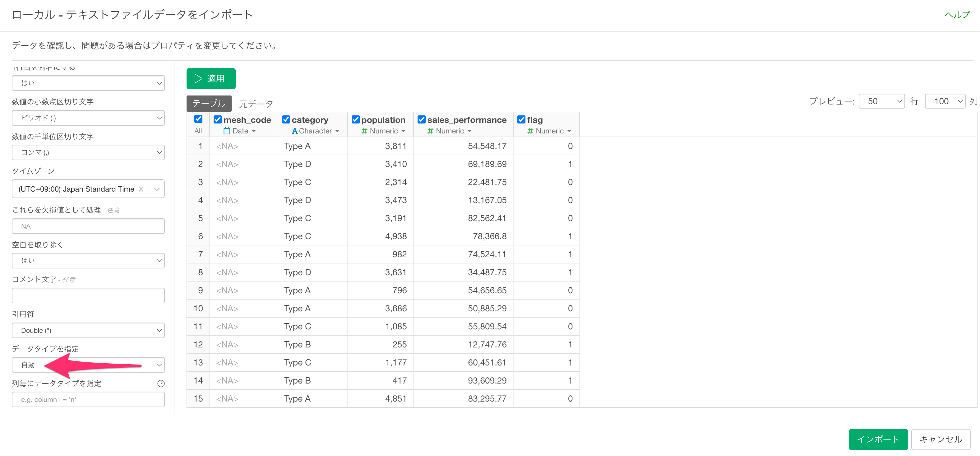
Task: Click the Numeric hash icon under sales_performance
Action: (430, 131)
